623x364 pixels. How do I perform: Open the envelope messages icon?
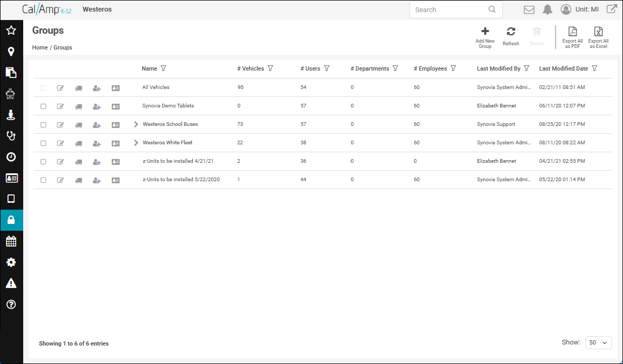coord(529,9)
